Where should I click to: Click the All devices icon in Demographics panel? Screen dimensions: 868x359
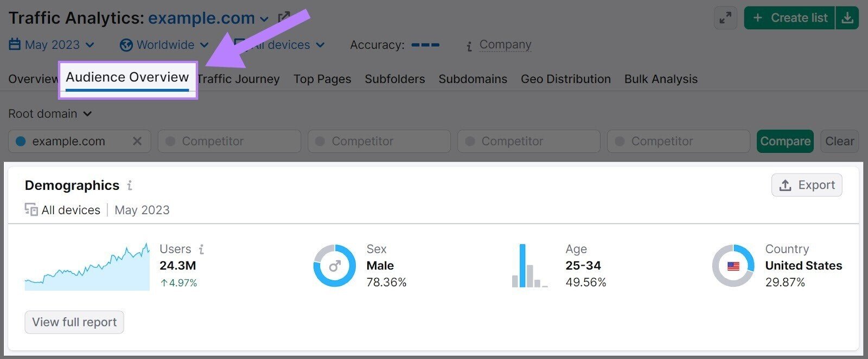(30, 210)
